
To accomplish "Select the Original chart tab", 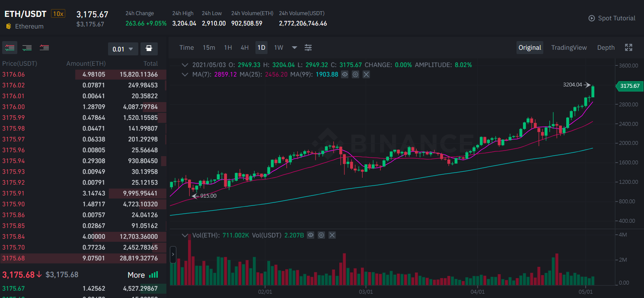I will (530, 48).
